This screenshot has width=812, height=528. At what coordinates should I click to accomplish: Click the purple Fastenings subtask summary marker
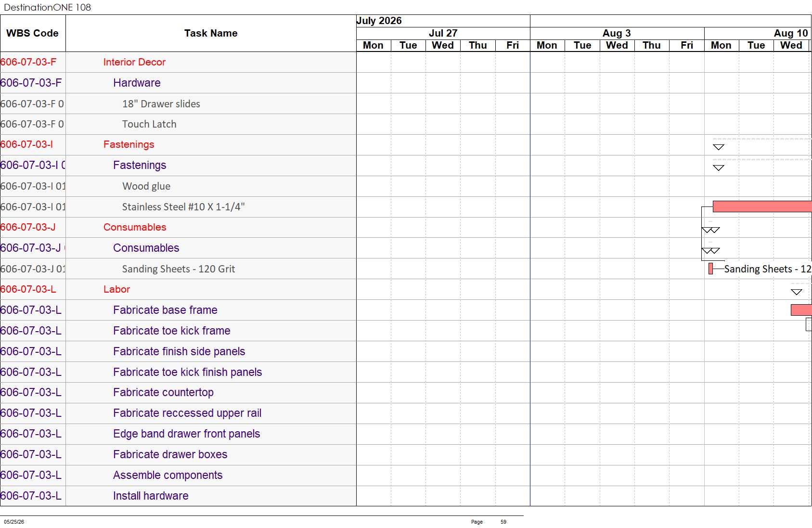718,167
